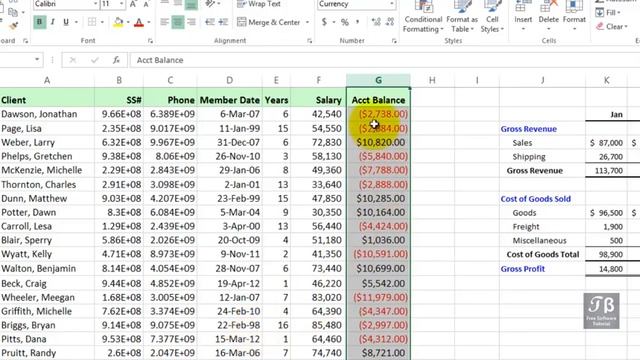Viewport: 640px width, 360px height.
Task: Click Increase Decimal icon
Action: (x=376, y=22)
